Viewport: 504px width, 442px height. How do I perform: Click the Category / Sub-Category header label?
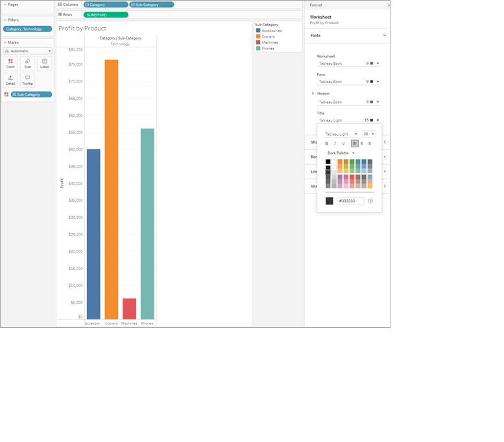pos(121,38)
